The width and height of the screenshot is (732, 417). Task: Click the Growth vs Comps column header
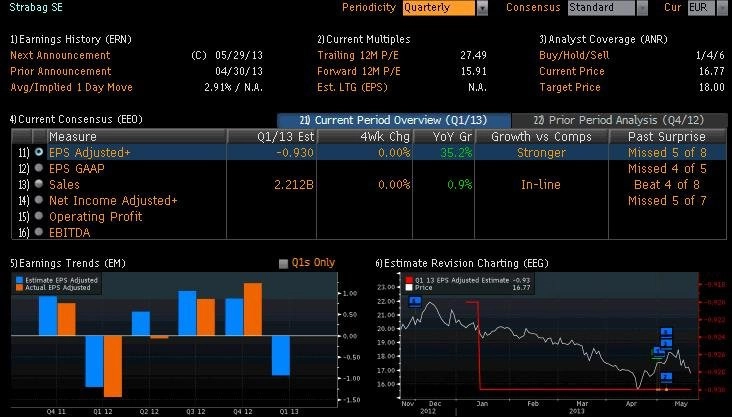[542, 136]
